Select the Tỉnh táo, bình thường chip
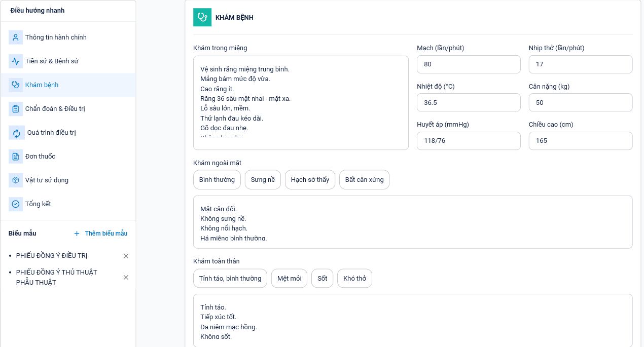Image resolution: width=644 pixels, height=347 pixels. pyautogui.click(x=230, y=279)
